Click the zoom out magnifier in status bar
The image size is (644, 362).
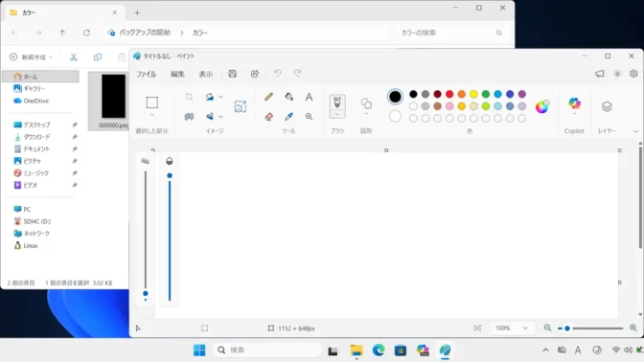pos(547,328)
